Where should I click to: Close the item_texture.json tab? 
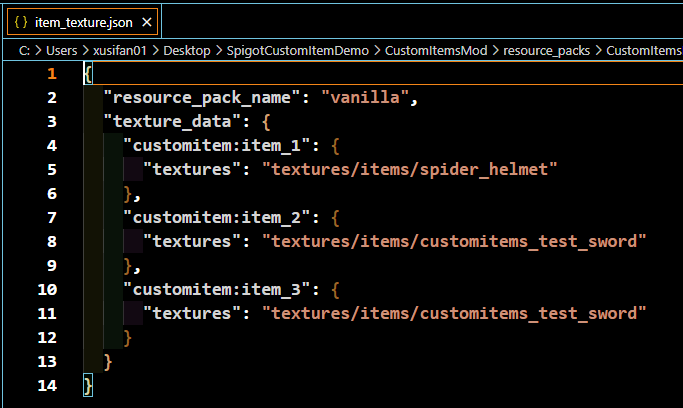[147, 22]
